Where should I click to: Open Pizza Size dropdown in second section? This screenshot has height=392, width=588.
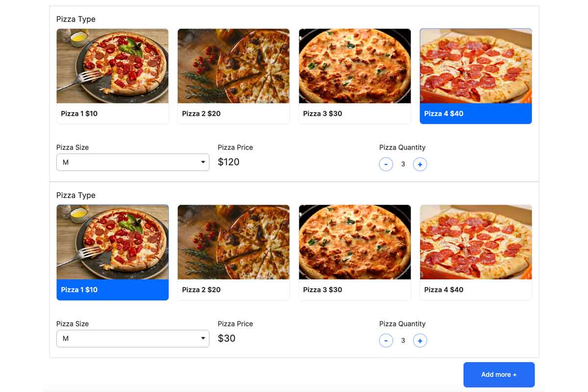(x=133, y=339)
